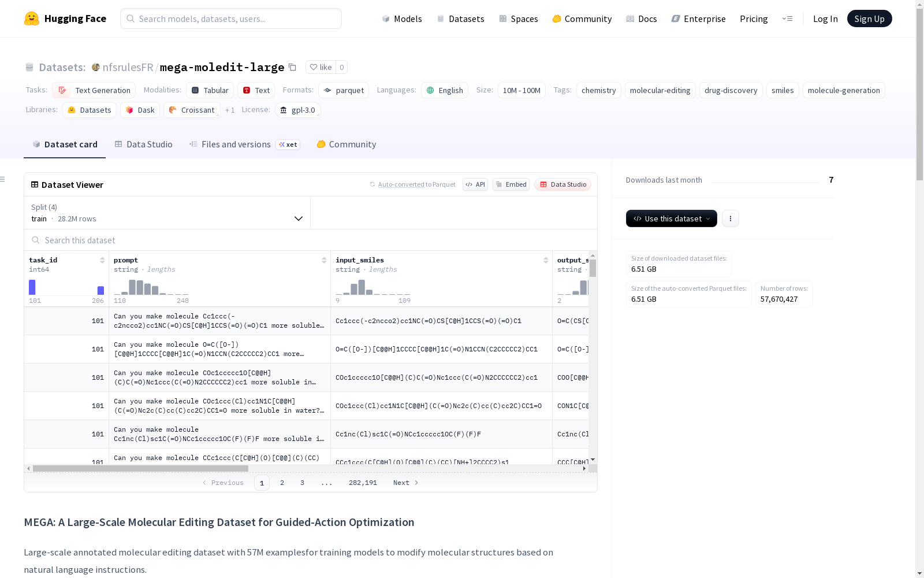924x578 pixels.
Task: Click the page vertical scrollbar thumb
Action: pos(919,93)
